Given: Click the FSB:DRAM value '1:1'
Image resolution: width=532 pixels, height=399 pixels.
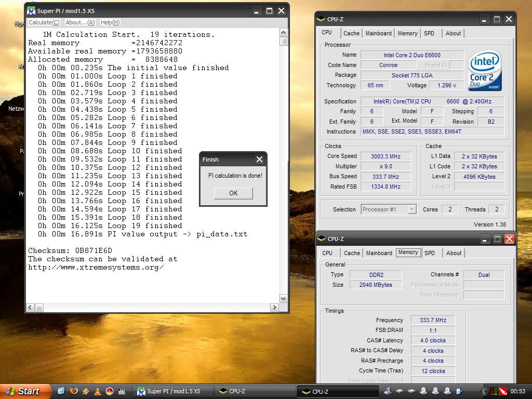Looking at the screenshot, I should click(x=433, y=330).
